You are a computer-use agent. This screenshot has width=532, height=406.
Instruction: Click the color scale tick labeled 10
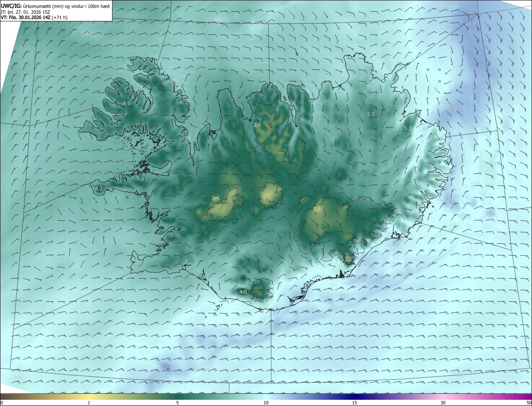pyautogui.click(x=266, y=403)
